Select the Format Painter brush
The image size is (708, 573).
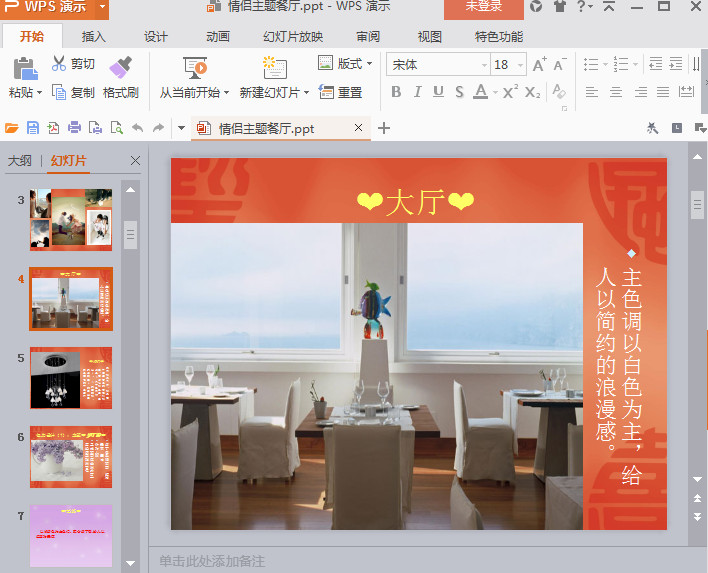click(x=121, y=67)
